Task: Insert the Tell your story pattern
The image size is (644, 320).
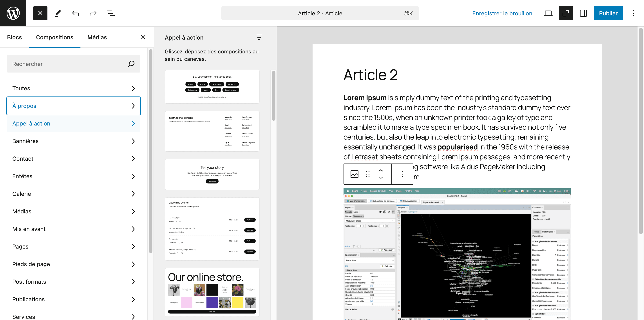Action: click(212, 174)
